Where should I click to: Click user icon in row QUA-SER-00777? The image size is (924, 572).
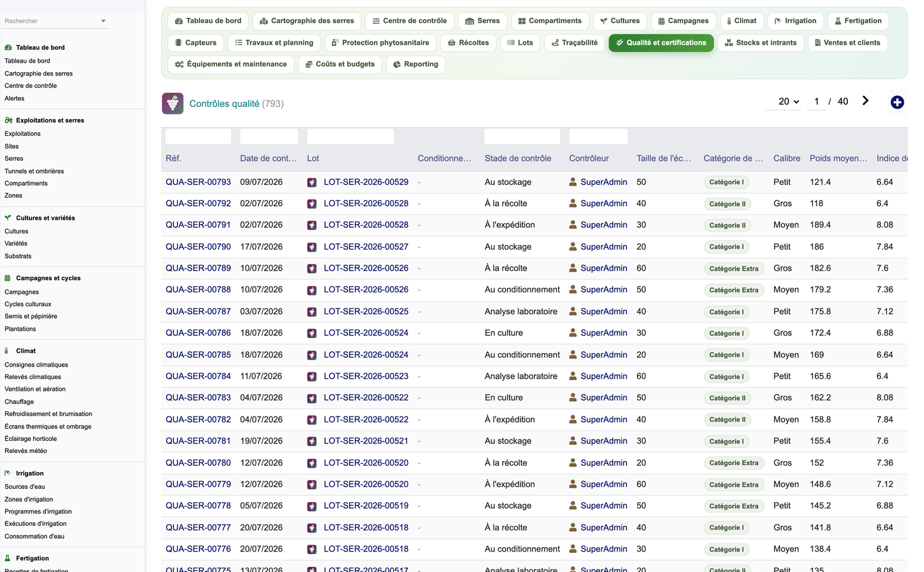pyautogui.click(x=573, y=527)
